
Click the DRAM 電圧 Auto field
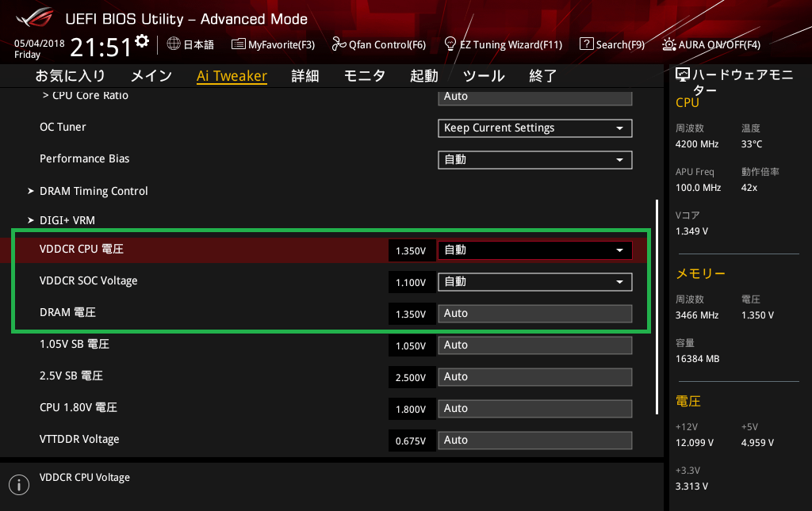(x=535, y=314)
